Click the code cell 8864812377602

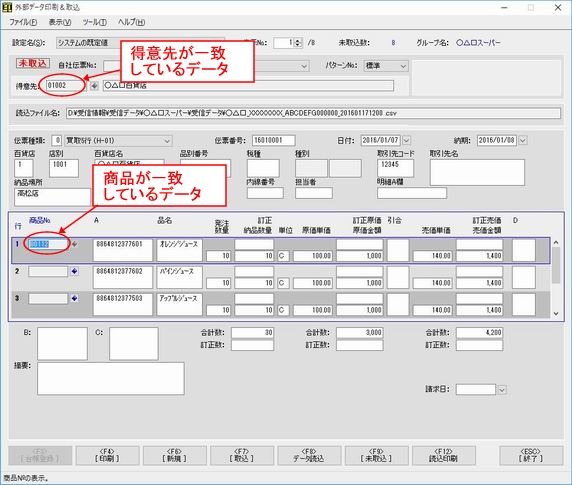[123, 278]
